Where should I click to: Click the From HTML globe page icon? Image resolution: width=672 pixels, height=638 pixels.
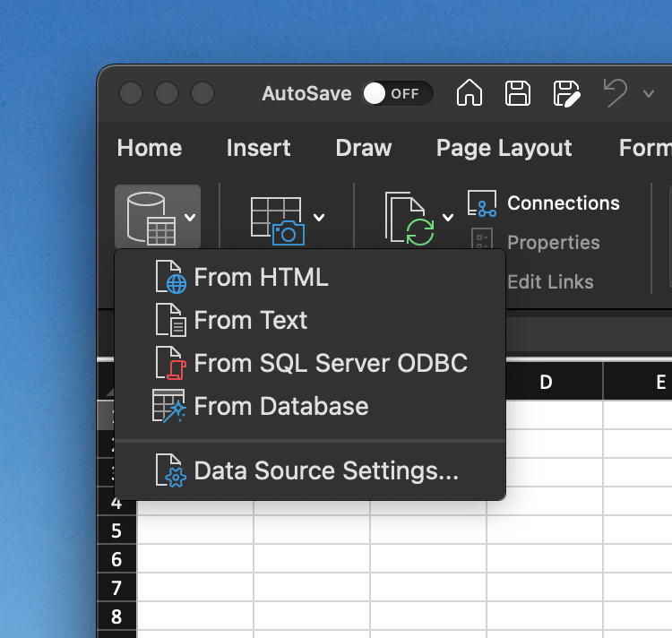click(x=170, y=277)
